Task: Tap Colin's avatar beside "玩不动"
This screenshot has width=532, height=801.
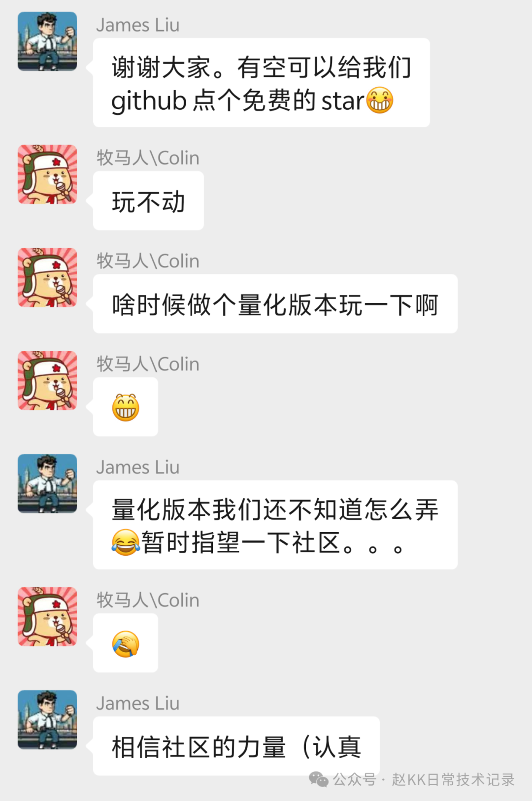Action: 47,174
